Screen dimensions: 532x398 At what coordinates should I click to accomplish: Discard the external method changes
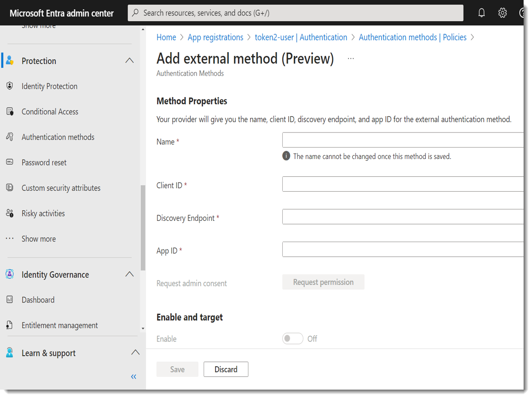coord(226,369)
